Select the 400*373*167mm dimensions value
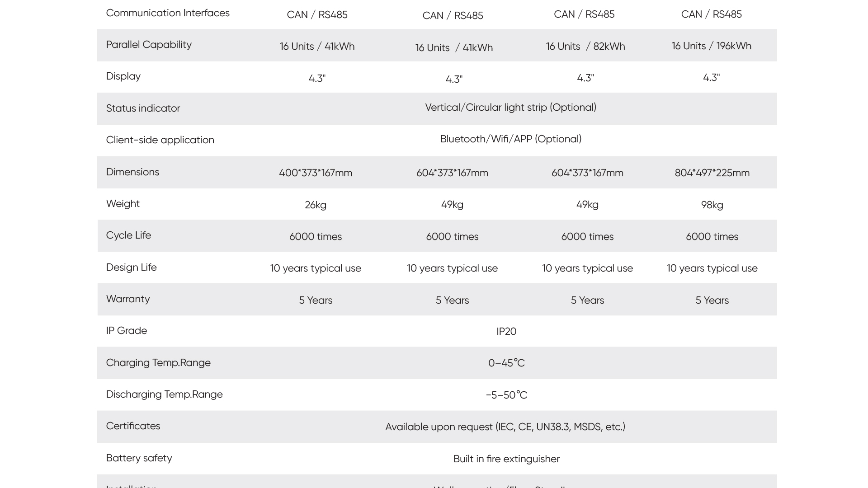 316,173
